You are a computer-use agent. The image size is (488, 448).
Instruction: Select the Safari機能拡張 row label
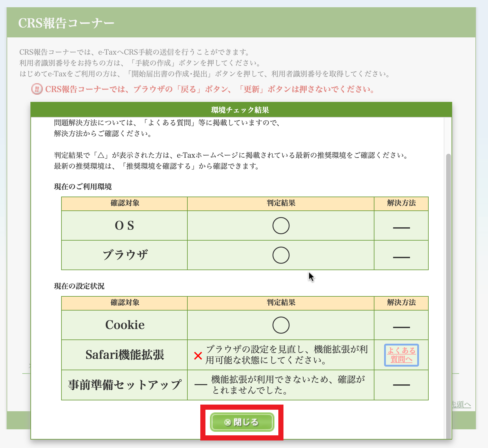tap(125, 355)
